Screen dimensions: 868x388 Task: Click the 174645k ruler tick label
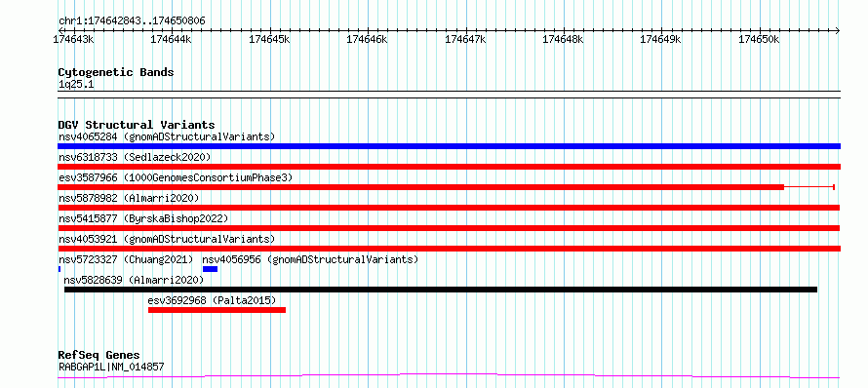[269, 40]
